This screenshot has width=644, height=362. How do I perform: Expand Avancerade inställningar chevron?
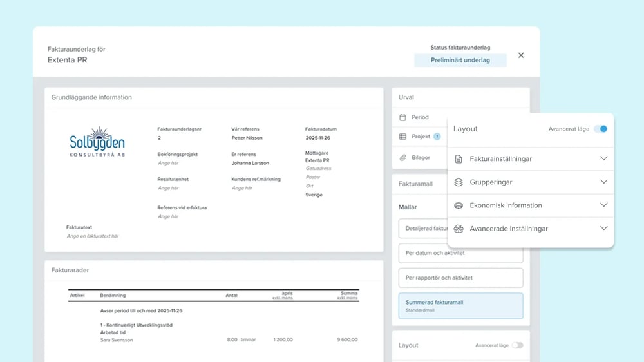(x=603, y=229)
